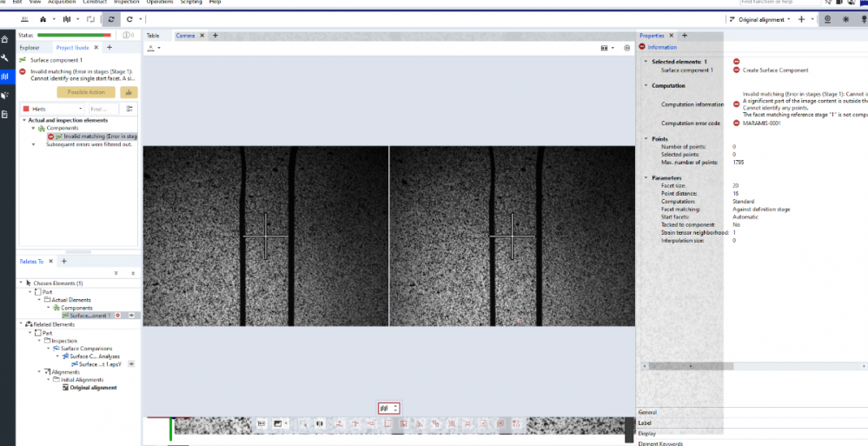Click the Facet size value 20
Viewport: 868px width, 446px height.
(x=735, y=185)
